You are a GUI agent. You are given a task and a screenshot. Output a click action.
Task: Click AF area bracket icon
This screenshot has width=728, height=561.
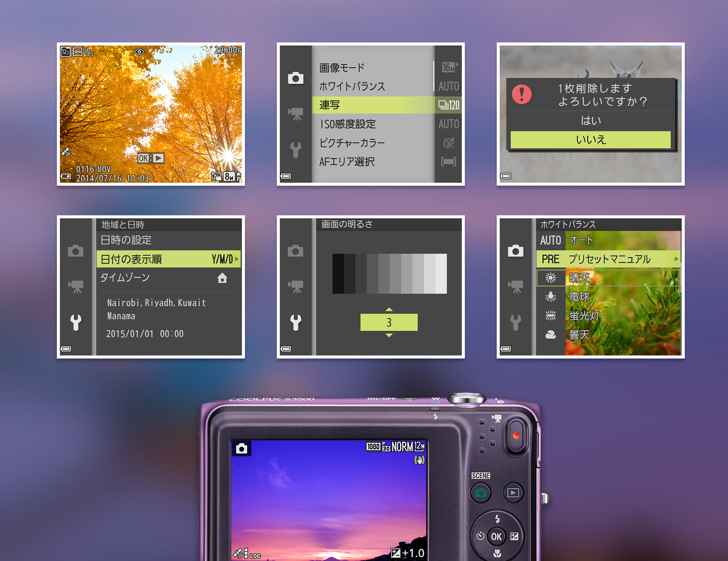pyautogui.click(x=449, y=162)
